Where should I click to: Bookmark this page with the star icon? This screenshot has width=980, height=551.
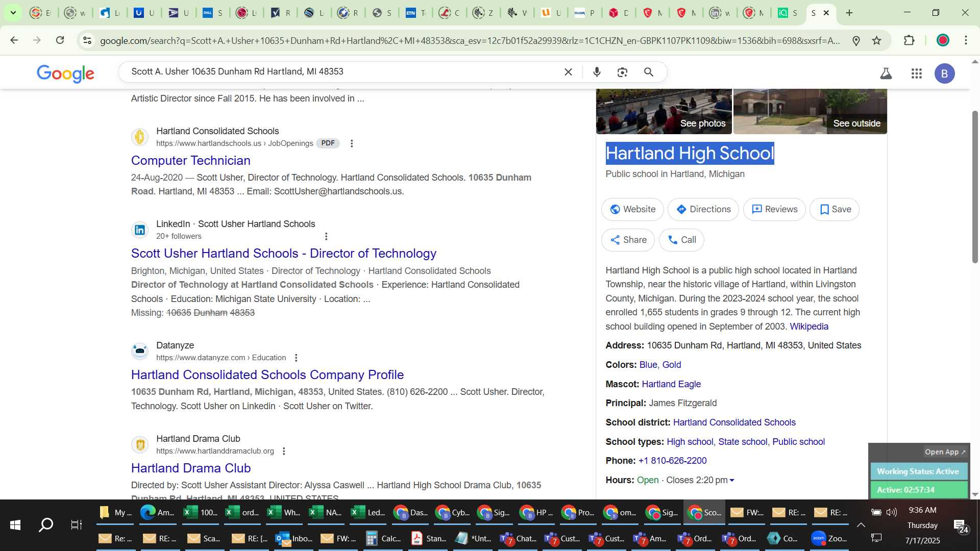coord(876,40)
